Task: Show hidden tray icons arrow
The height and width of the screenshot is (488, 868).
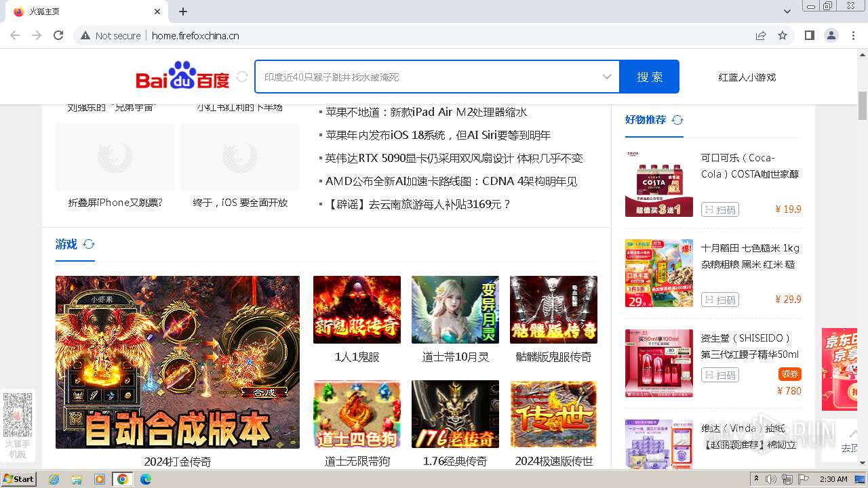Action: (x=757, y=479)
